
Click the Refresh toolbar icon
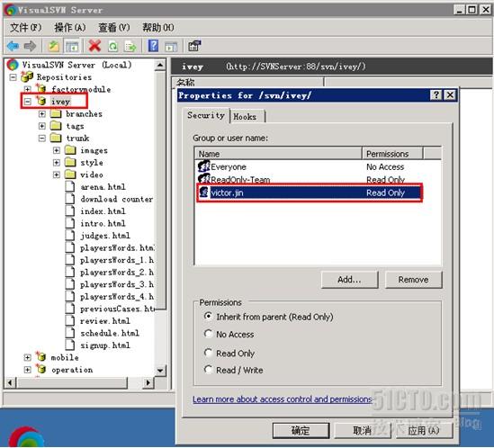click(x=112, y=46)
